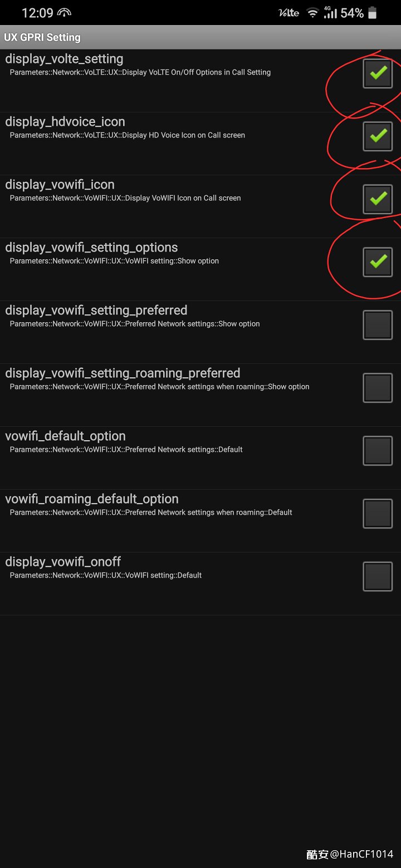Check the display_vowifi_setting_roaming_preferred checkbox
Image resolution: width=401 pixels, height=868 pixels.
(378, 388)
